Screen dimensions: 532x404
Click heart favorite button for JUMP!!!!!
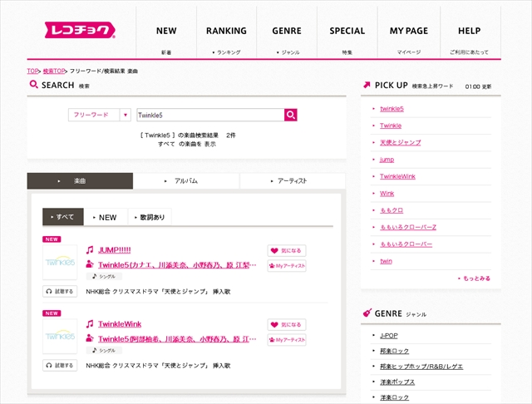(x=287, y=251)
